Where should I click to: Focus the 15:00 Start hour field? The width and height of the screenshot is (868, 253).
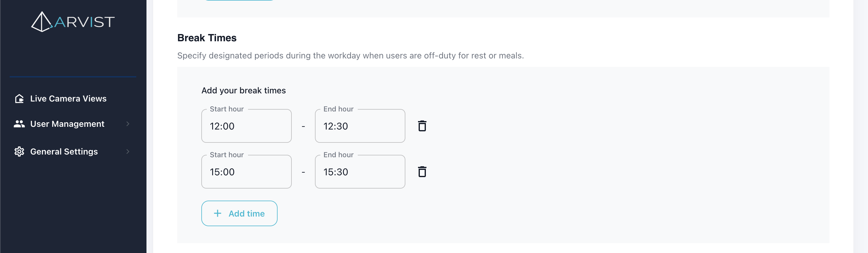[x=246, y=172]
